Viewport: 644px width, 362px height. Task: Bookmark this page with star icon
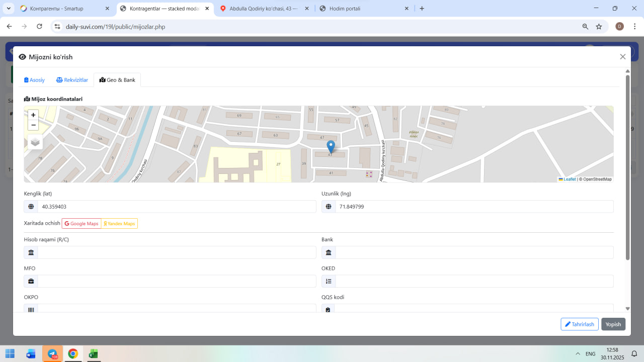[599, 26]
